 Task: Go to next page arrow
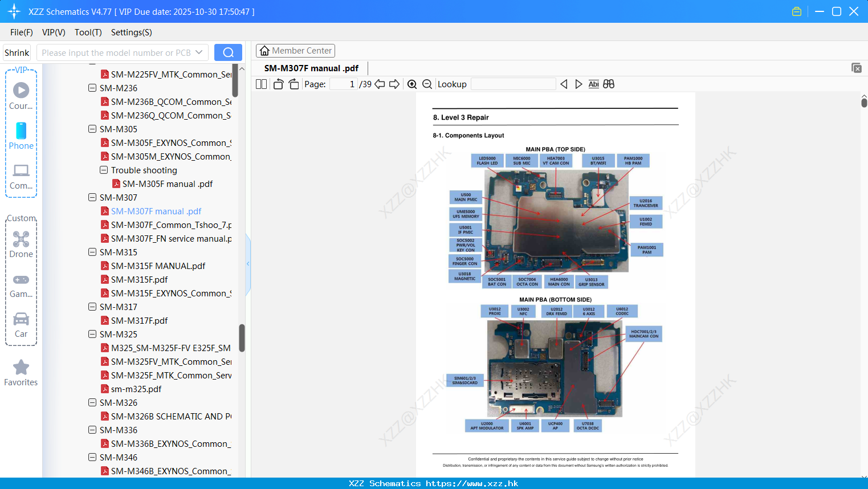[x=394, y=84]
